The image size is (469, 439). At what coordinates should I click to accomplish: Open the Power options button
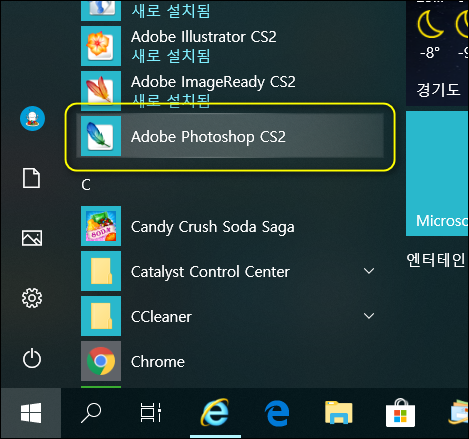(x=32, y=358)
